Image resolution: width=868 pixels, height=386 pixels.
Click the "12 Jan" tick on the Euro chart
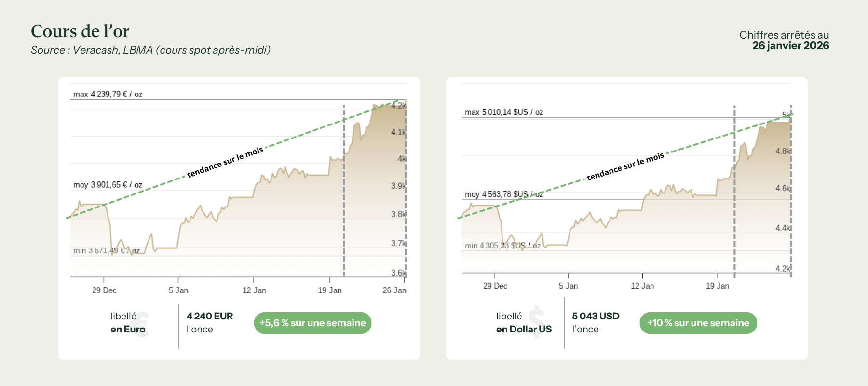(x=254, y=290)
